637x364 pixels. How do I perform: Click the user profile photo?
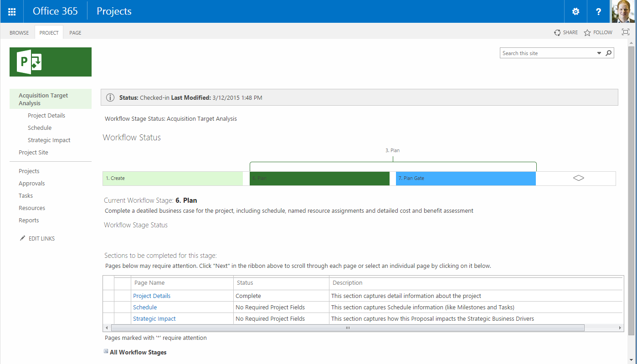(x=624, y=11)
